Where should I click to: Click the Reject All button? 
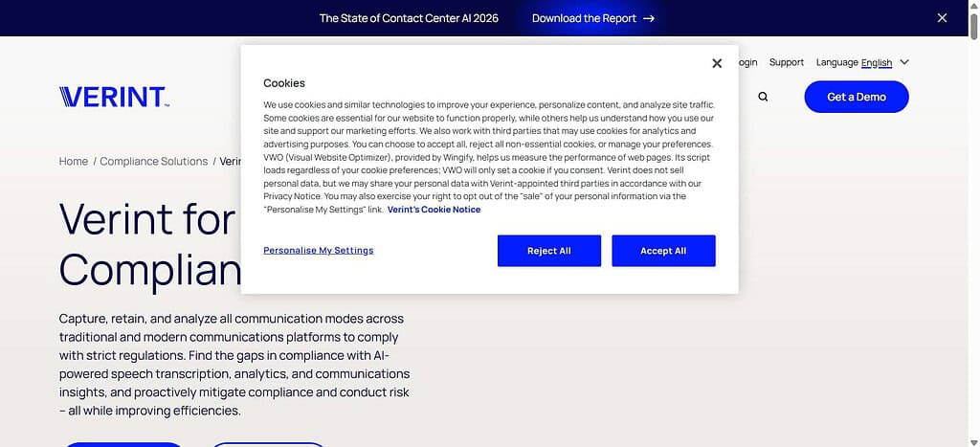[548, 251]
